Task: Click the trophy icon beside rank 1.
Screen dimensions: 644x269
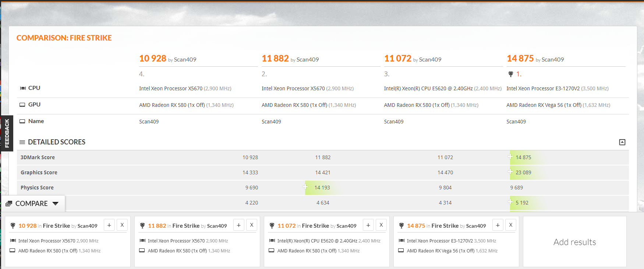Action: [x=511, y=74]
